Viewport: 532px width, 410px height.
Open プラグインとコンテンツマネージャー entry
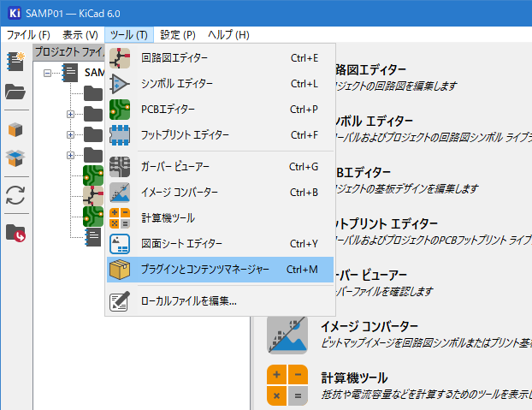pos(220,270)
